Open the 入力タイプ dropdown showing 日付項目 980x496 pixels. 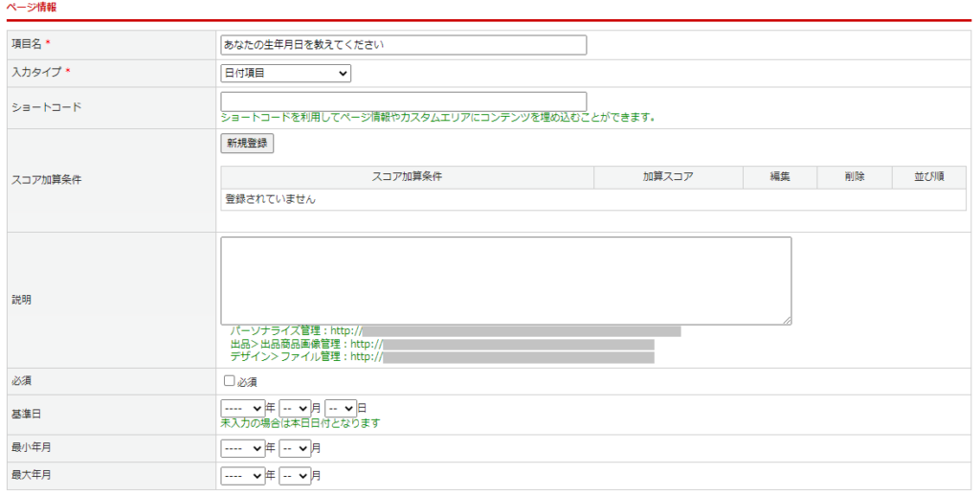click(285, 73)
